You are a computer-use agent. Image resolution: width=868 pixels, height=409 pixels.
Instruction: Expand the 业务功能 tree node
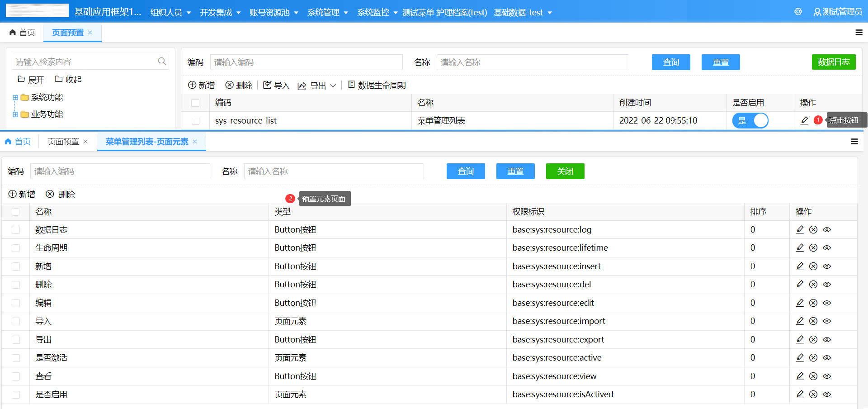point(15,114)
